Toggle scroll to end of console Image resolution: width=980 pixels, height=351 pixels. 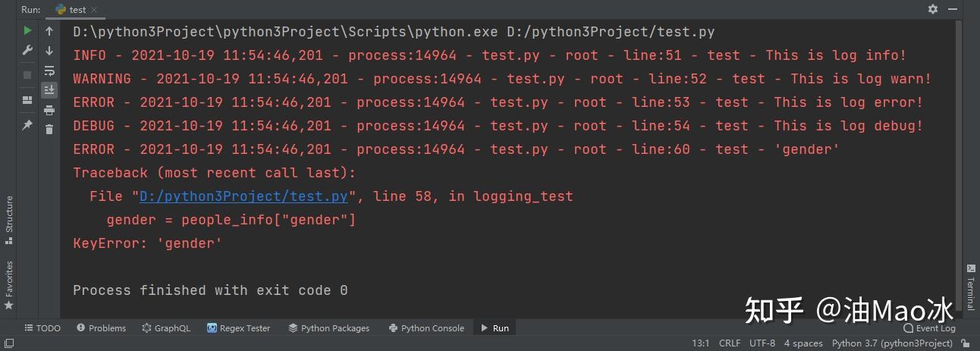pos(49,90)
